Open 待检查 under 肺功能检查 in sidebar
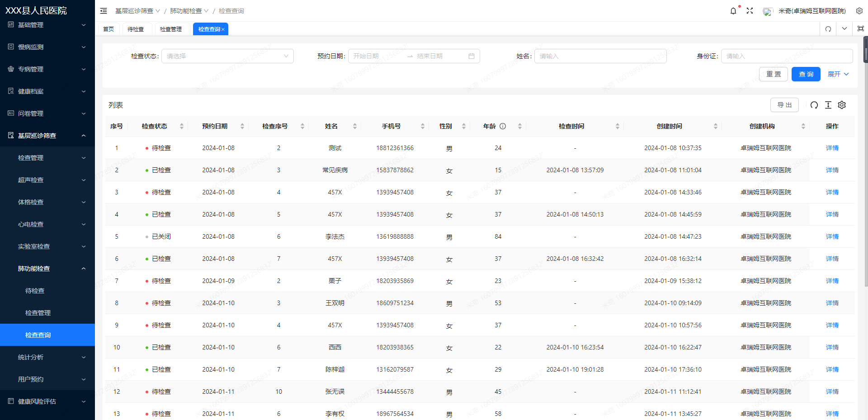The image size is (868, 420). (47, 291)
